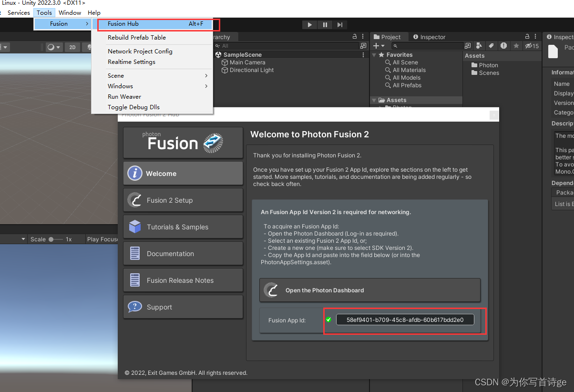The image size is (574, 392).
Task: Select All Models saved search
Action: click(x=407, y=78)
